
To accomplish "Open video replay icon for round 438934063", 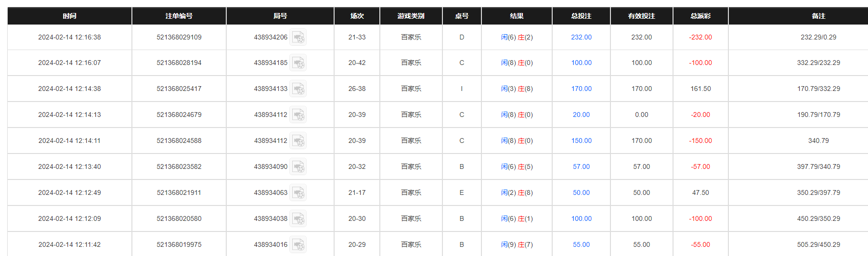I will point(298,192).
